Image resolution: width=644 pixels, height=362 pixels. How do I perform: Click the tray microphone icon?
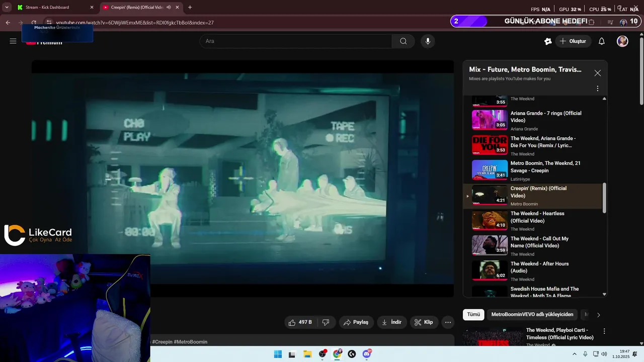pos(585,354)
